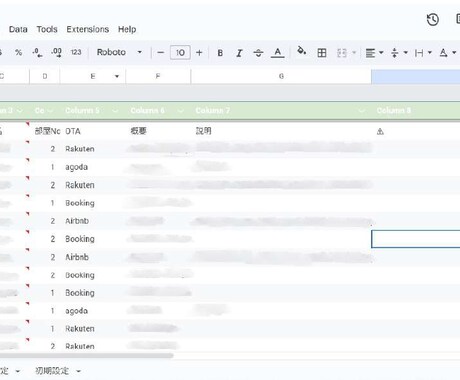Click the selected empty cell in column H
Image resolution: width=460 pixels, height=380 pixels.
point(416,239)
